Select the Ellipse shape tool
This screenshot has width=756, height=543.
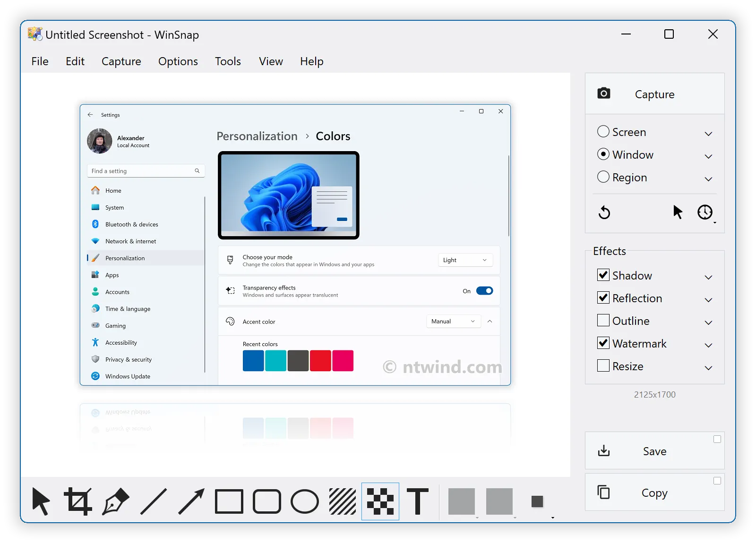(305, 501)
